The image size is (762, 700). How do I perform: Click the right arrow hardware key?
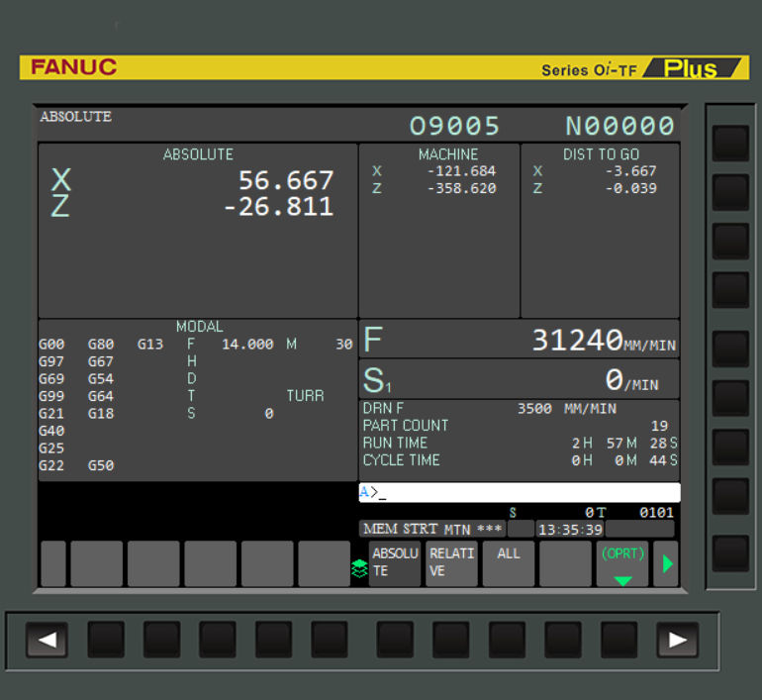point(678,640)
